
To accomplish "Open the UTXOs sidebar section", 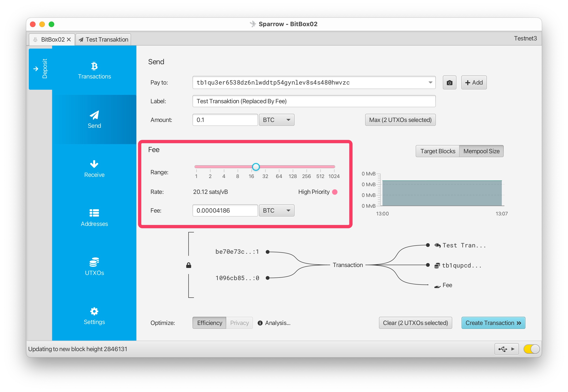I will [x=94, y=267].
